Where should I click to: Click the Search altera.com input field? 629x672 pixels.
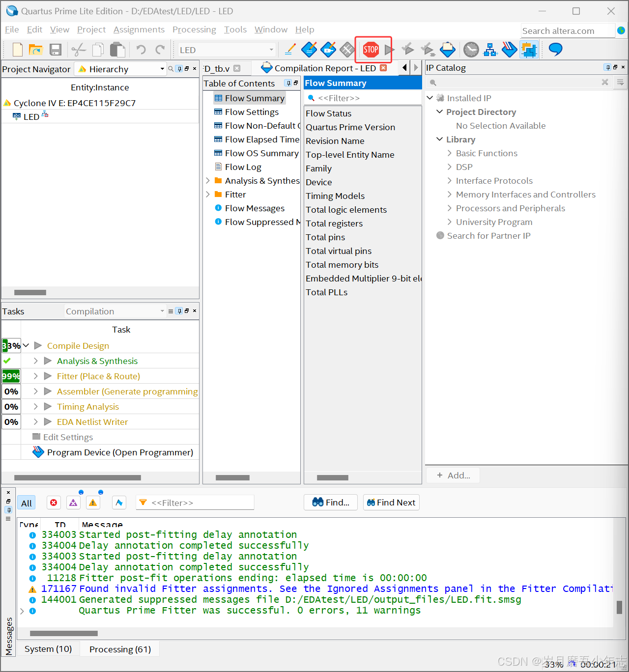(x=568, y=30)
